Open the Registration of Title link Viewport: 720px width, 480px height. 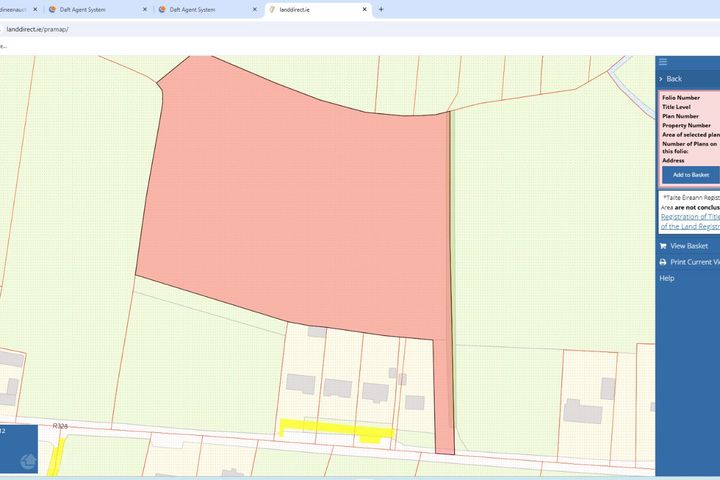pyautogui.click(x=690, y=217)
